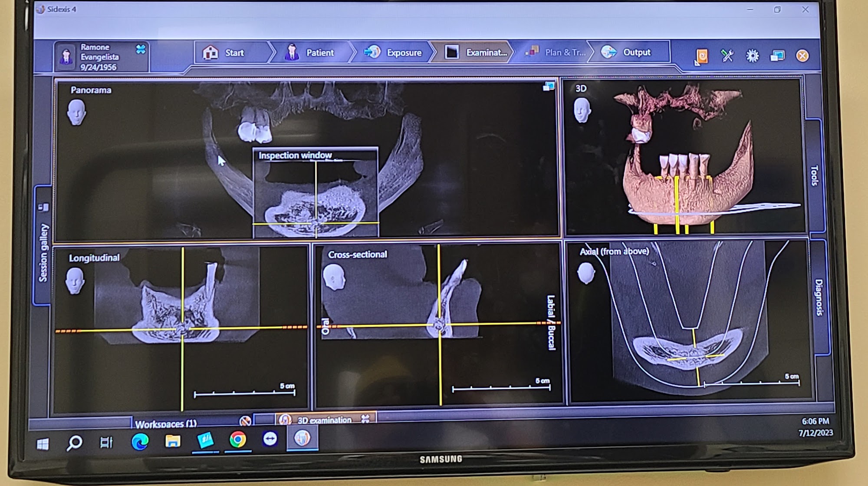Close the 3D examination workspace tab
The height and width of the screenshot is (486, 868).
point(365,419)
